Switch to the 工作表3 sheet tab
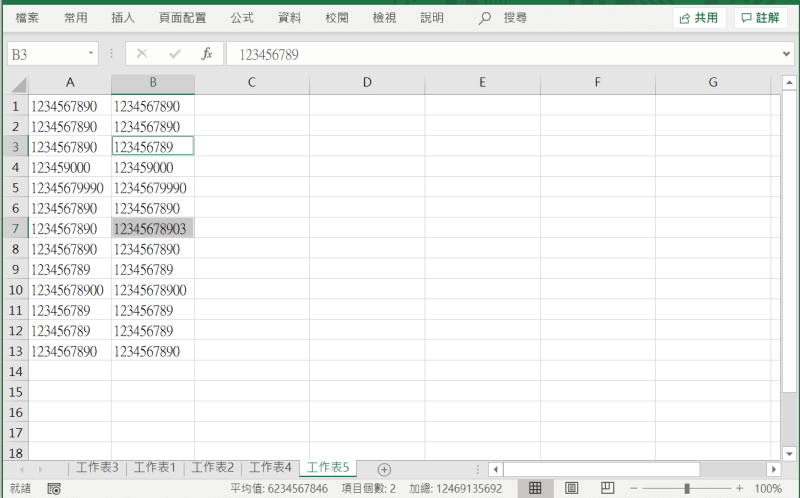The image size is (800, 498). (x=97, y=468)
